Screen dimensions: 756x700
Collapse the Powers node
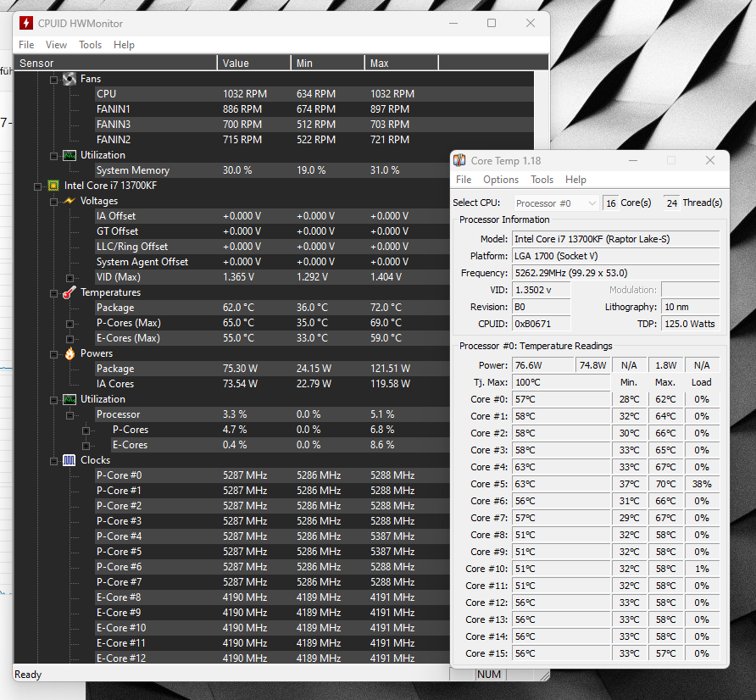pyautogui.click(x=53, y=354)
